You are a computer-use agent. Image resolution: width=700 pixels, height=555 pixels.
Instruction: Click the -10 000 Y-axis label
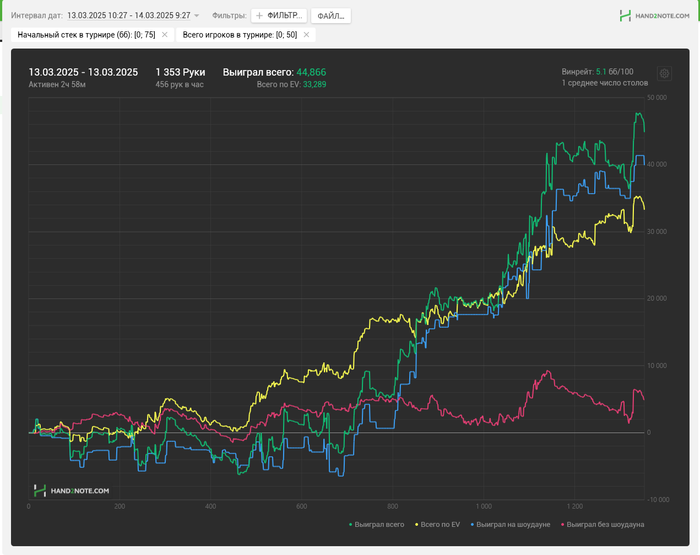(658, 500)
